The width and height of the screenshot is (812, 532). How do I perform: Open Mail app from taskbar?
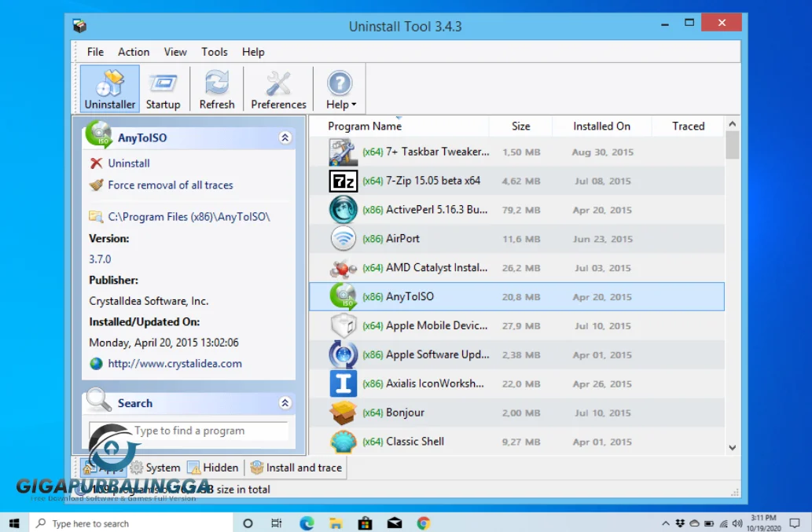coord(395,523)
